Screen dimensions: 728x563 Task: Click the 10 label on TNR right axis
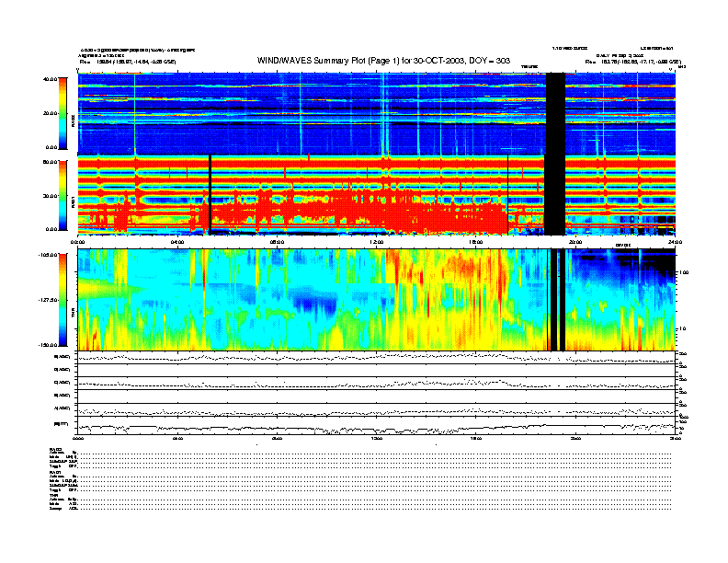pos(682,328)
